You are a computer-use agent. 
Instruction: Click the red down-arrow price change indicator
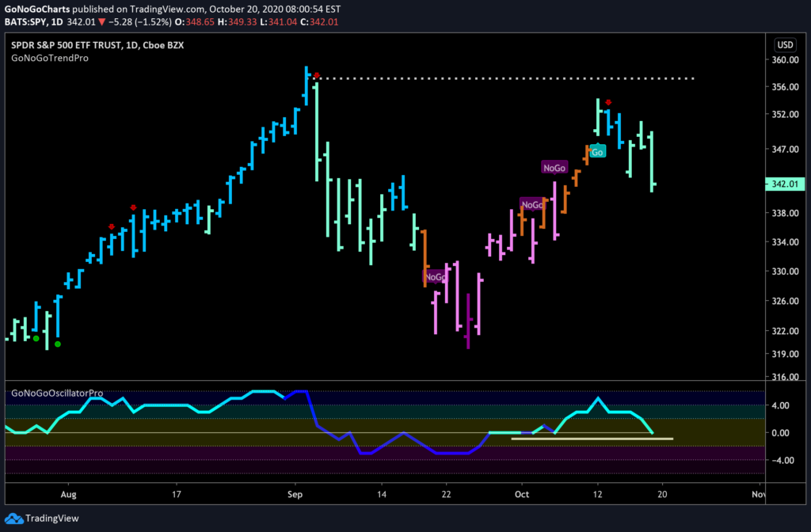(x=102, y=22)
